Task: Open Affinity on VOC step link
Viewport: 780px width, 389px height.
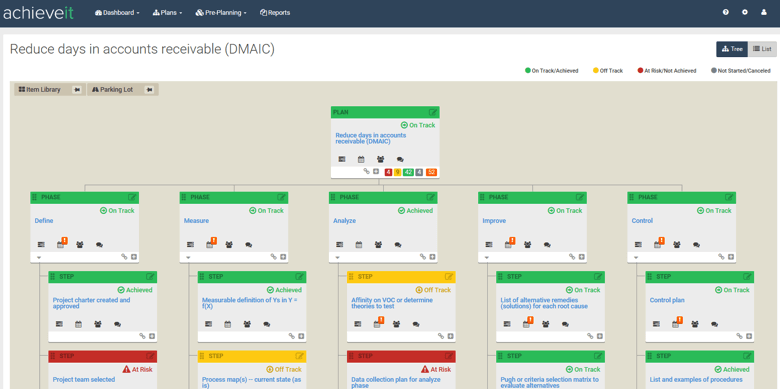Action: pyautogui.click(x=392, y=303)
